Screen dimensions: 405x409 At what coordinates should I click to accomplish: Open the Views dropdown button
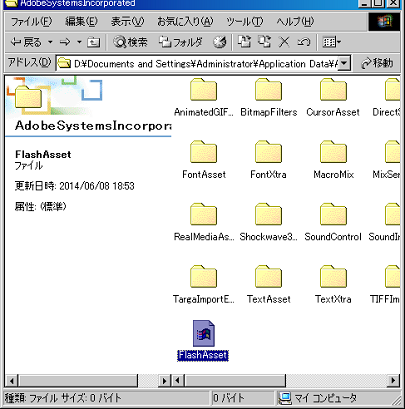pyautogui.click(x=331, y=42)
